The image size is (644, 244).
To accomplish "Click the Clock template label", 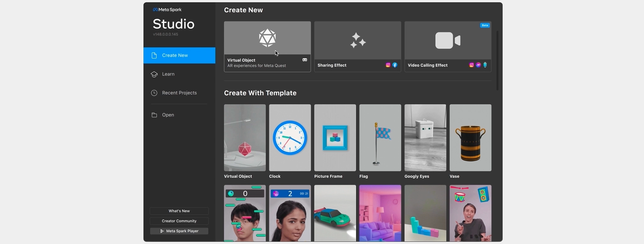I will point(275,176).
